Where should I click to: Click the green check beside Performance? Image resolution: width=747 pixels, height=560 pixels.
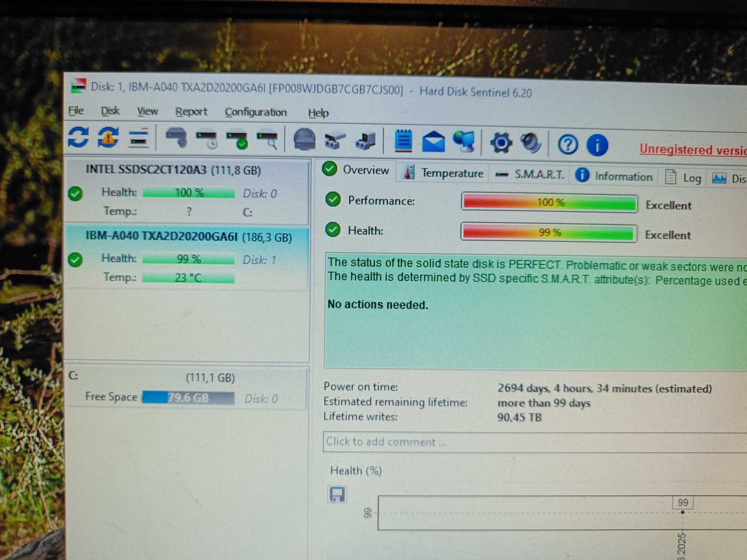333,199
